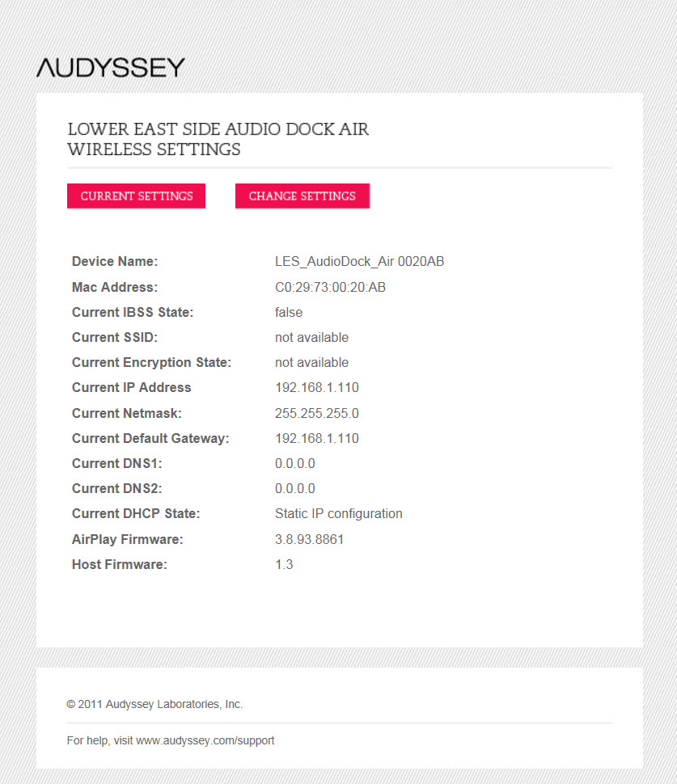
Task: Click the audyssey.com/support help link
Action: point(205,740)
